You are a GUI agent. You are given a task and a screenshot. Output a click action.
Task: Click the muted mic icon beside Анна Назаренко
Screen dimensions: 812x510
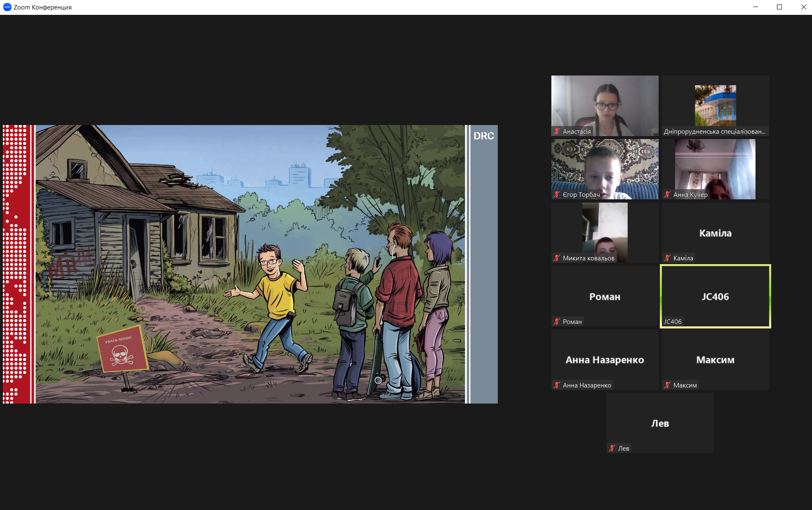pyautogui.click(x=557, y=385)
